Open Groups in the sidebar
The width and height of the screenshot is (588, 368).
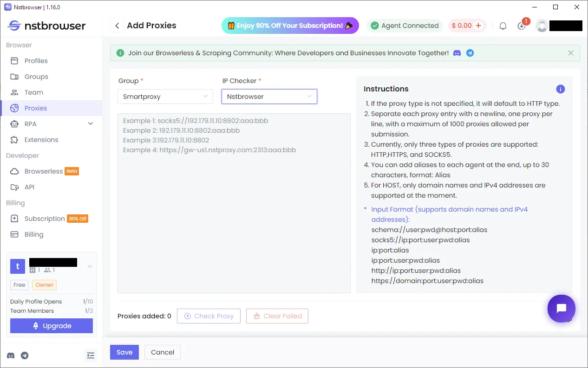click(51, 77)
